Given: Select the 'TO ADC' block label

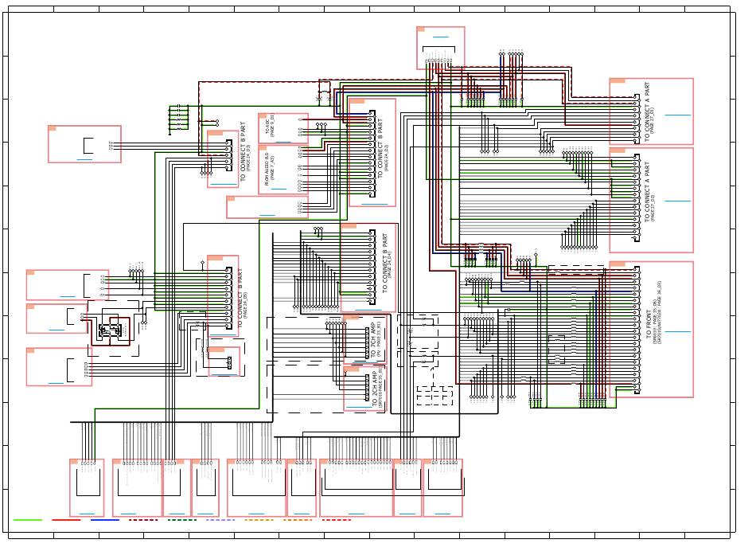Looking at the screenshot, I should pyautogui.click(x=270, y=126).
